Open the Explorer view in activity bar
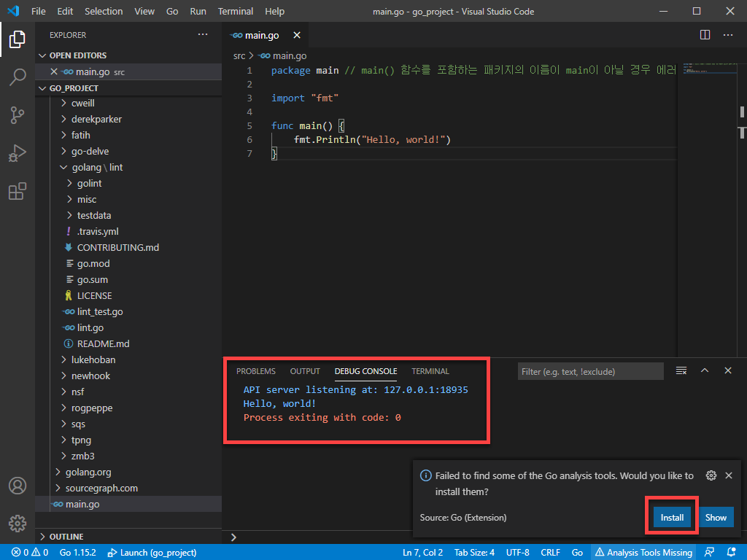The width and height of the screenshot is (747, 560). point(18,39)
